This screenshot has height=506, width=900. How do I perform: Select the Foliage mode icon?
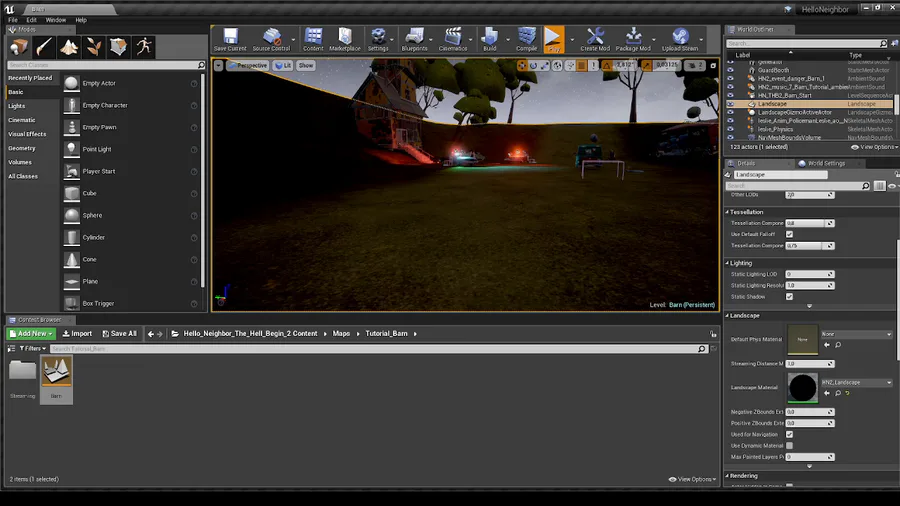(x=94, y=47)
